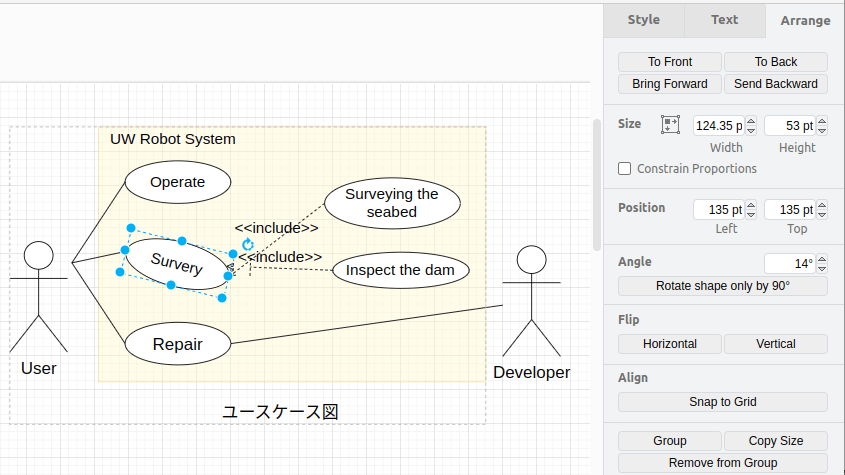This screenshot has width=845, height=475.
Task: Click the canvas vertical scrollbar
Action: point(597,185)
